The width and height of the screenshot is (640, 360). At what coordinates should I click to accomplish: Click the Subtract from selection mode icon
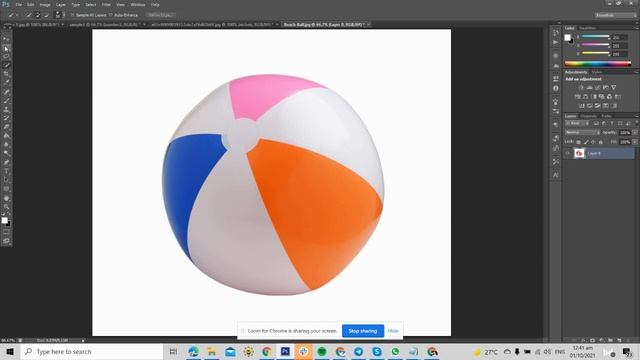(x=46, y=15)
